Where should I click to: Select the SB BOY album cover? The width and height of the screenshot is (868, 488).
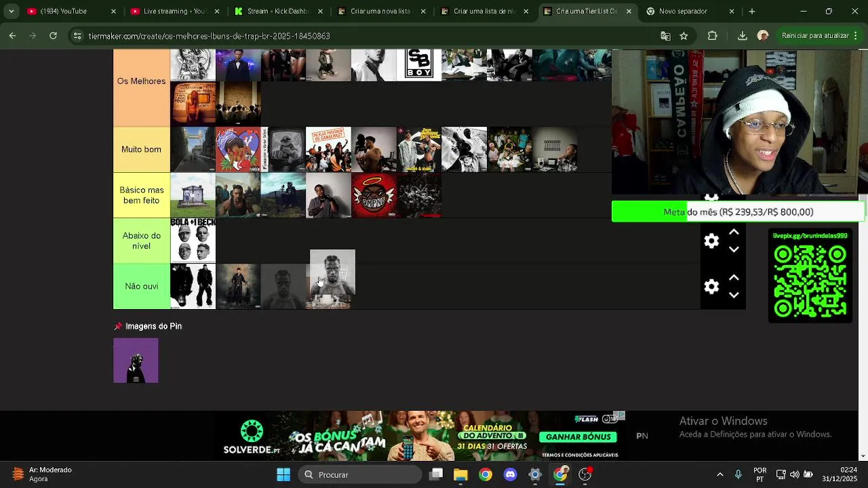(x=419, y=65)
